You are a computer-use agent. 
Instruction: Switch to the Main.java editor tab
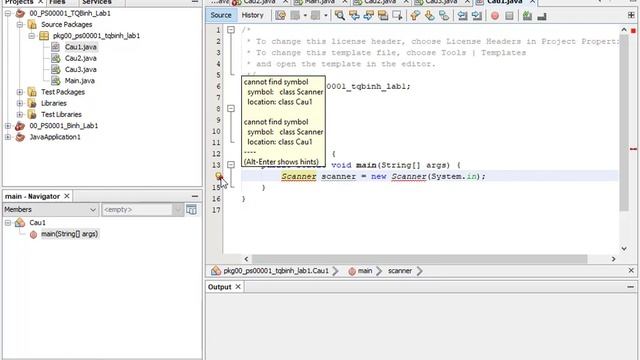[320, 2]
